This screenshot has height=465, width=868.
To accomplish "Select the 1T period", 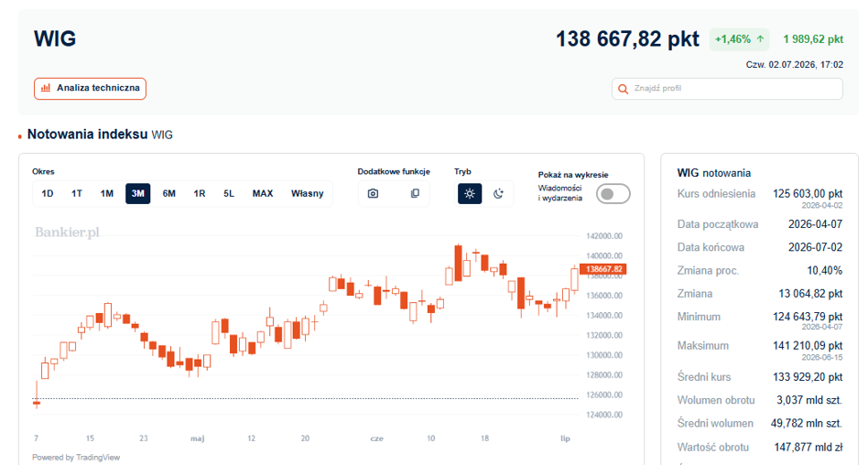I will pyautogui.click(x=76, y=194).
